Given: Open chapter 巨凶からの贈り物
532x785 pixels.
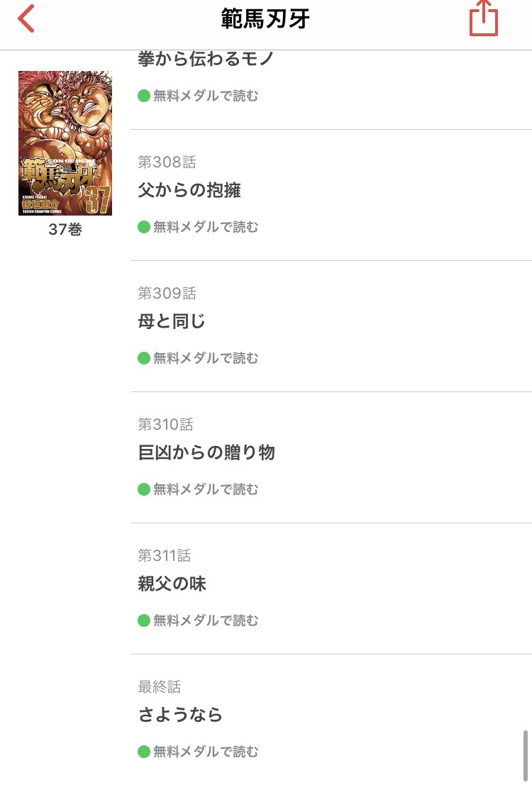Looking at the screenshot, I should 206,452.
